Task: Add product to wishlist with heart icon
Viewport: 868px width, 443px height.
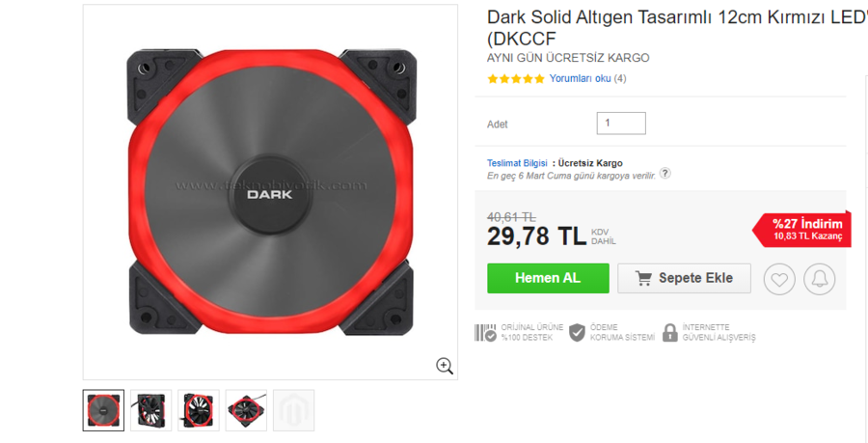Action: [779, 279]
